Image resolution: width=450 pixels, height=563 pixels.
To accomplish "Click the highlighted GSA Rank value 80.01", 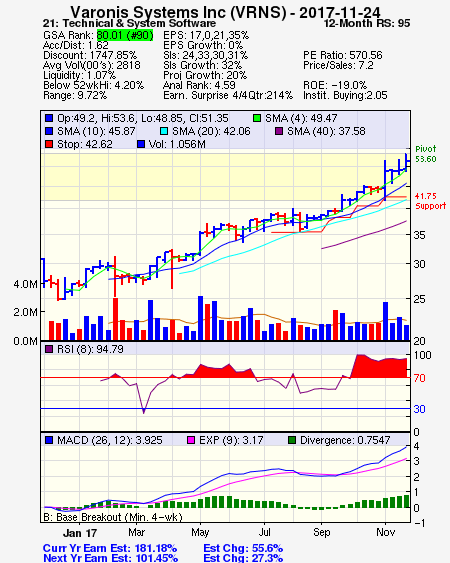I will coord(125,35).
